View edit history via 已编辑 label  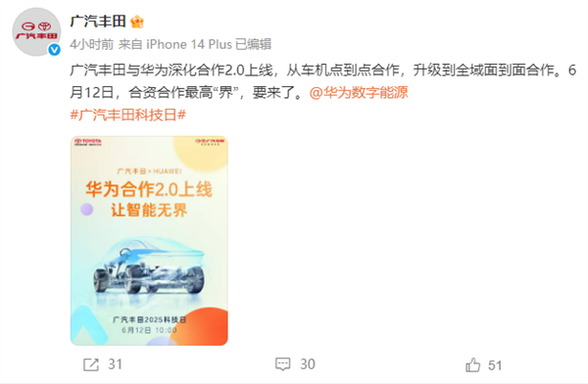[x=253, y=44]
